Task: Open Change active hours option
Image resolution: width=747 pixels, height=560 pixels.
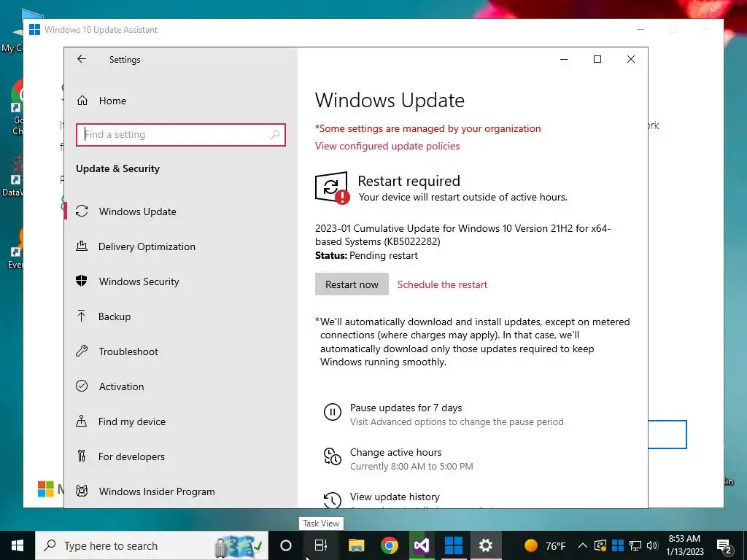Action: click(x=396, y=452)
